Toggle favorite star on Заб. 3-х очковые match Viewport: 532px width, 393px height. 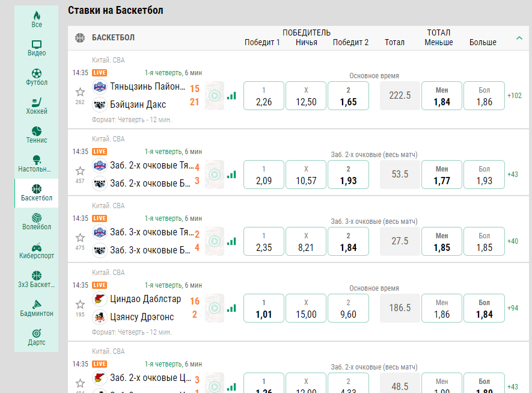point(80,238)
